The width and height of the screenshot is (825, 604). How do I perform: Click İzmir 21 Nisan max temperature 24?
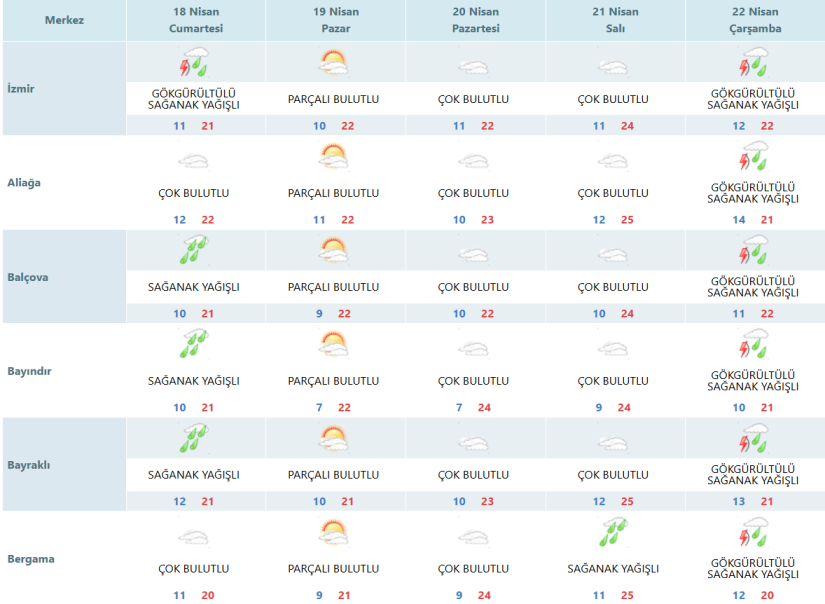pyautogui.click(x=626, y=126)
